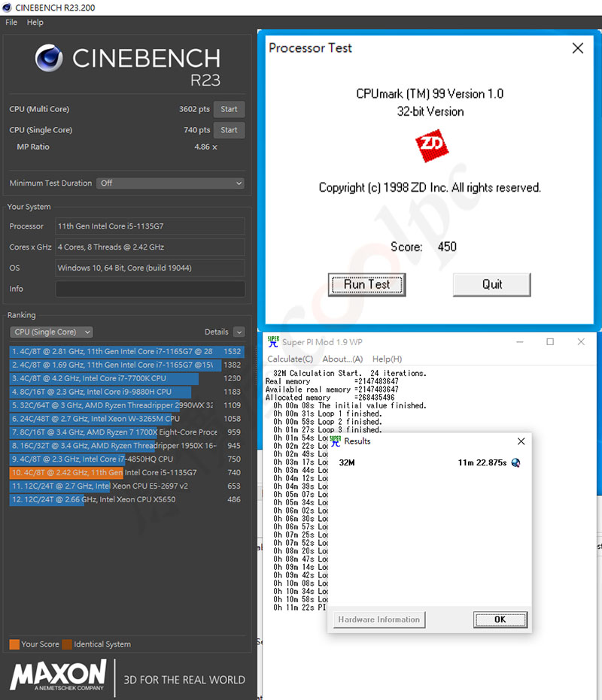The width and height of the screenshot is (602, 700).
Task: Start the CPU Single Core test
Action: 229,130
